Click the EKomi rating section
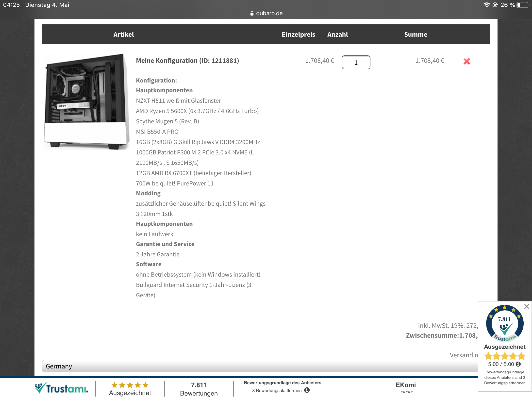Image resolution: width=532 pixels, height=399 pixels. (406, 387)
